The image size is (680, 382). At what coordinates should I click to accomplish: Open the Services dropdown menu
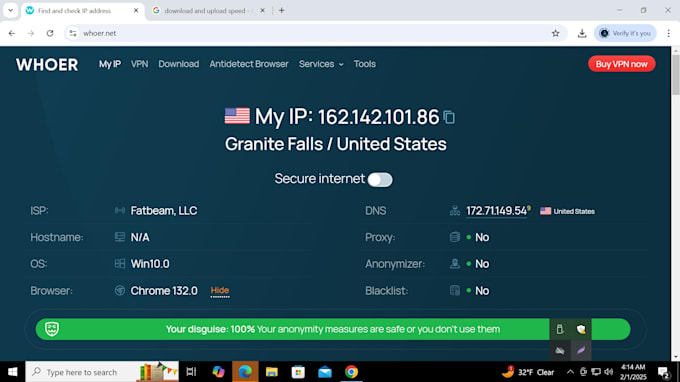[321, 64]
